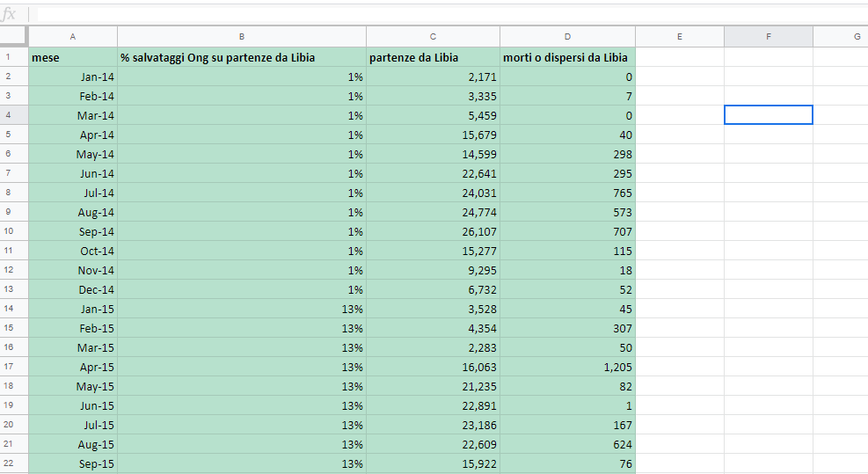The width and height of the screenshot is (868, 474).
Task: Select row 1 header
Action: click(x=14, y=57)
